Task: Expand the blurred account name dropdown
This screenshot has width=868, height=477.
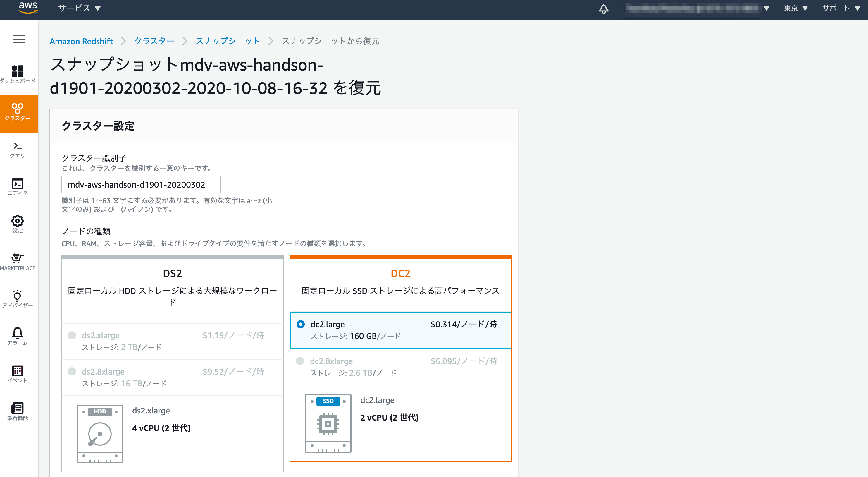Action: point(697,8)
